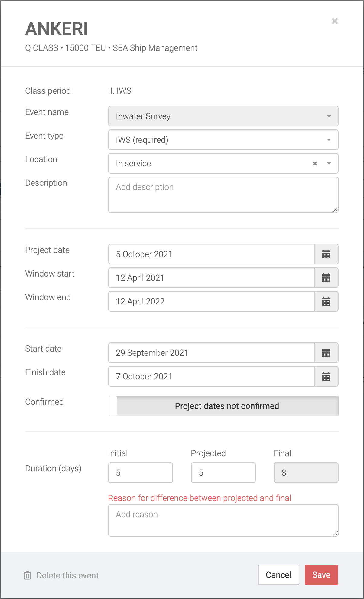This screenshot has width=364, height=599.
Task: Open calendar picker for Start date
Action: pyautogui.click(x=326, y=353)
